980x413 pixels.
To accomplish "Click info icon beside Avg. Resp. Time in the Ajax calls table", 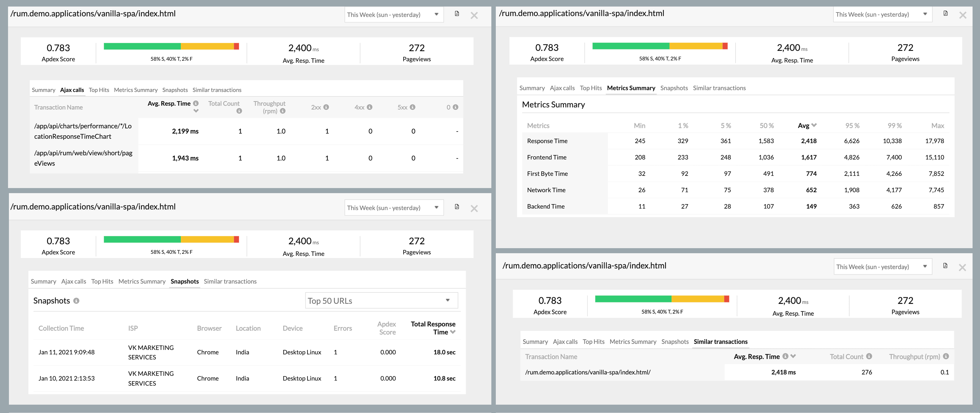I will (195, 104).
